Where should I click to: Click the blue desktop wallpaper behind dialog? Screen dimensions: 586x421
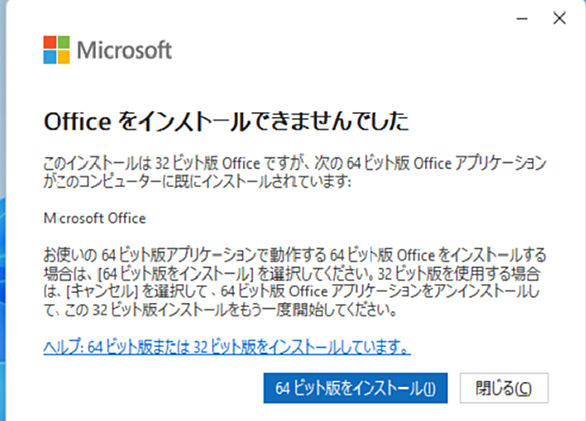pos(2,262)
